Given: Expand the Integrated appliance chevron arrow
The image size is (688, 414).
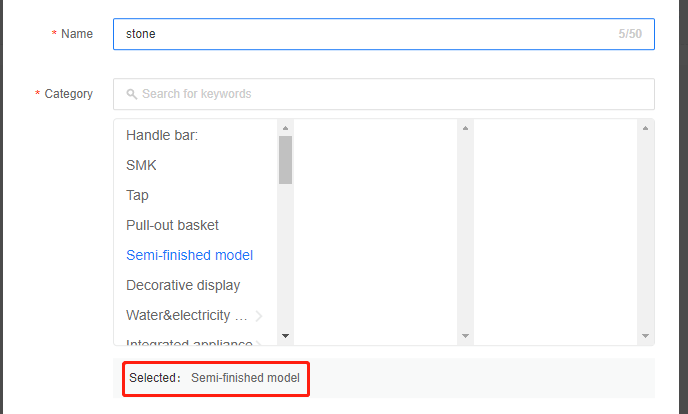Looking at the screenshot, I should pos(259,343).
